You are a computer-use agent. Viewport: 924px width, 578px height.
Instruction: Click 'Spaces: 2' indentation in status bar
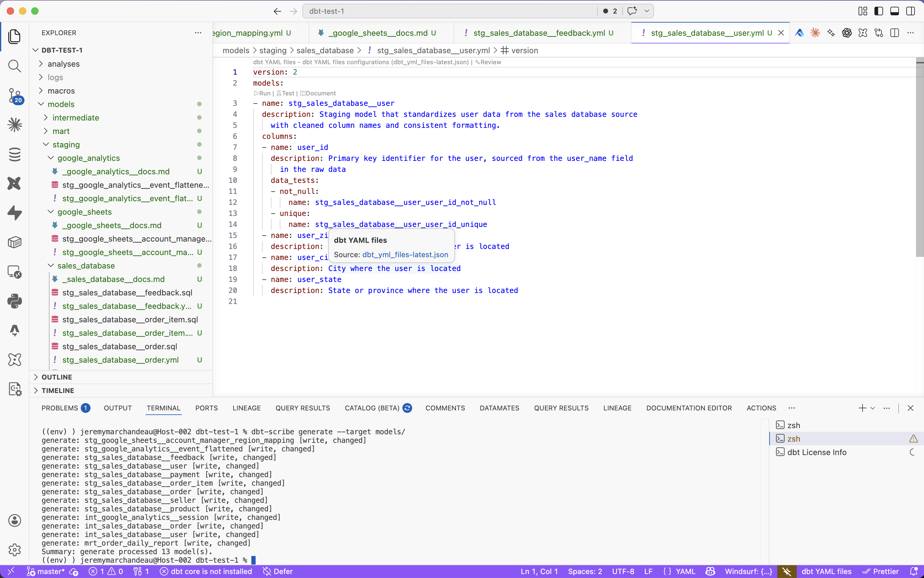click(x=585, y=571)
